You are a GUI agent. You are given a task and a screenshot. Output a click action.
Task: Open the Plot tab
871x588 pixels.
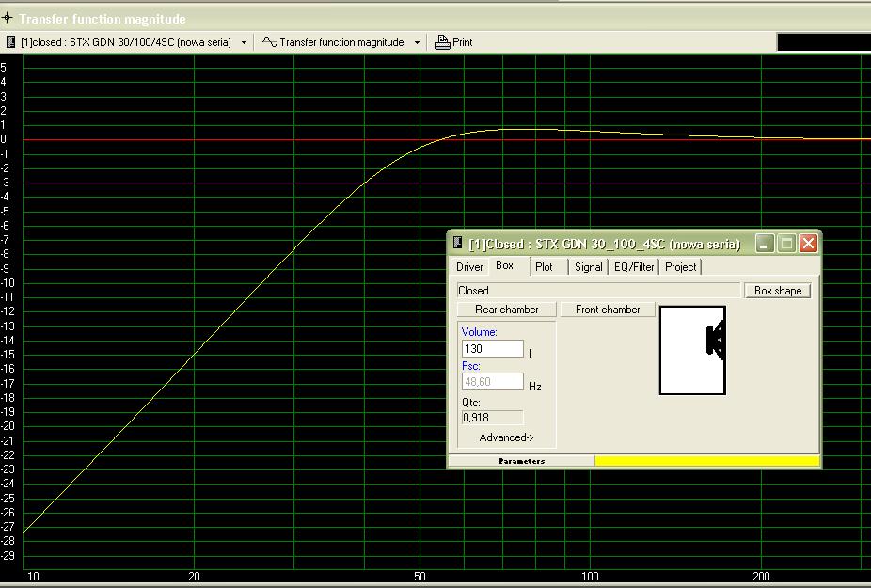click(x=544, y=267)
